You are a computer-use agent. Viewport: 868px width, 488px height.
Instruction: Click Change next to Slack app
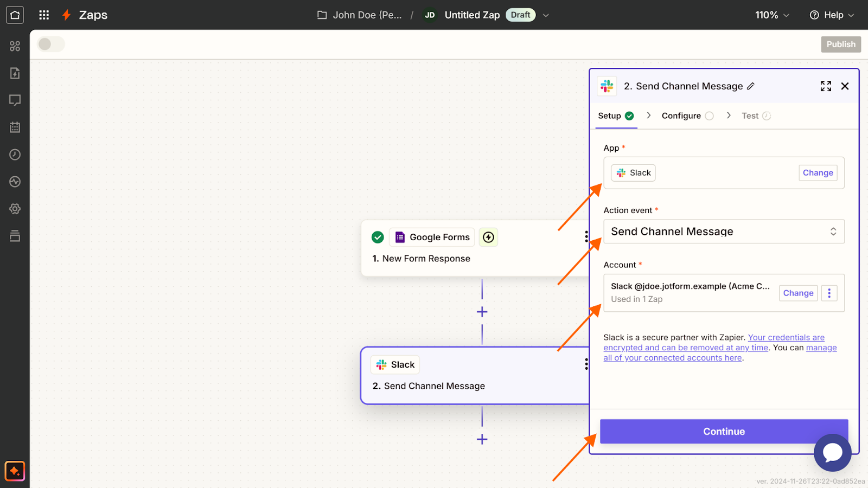[x=818, y=172]
